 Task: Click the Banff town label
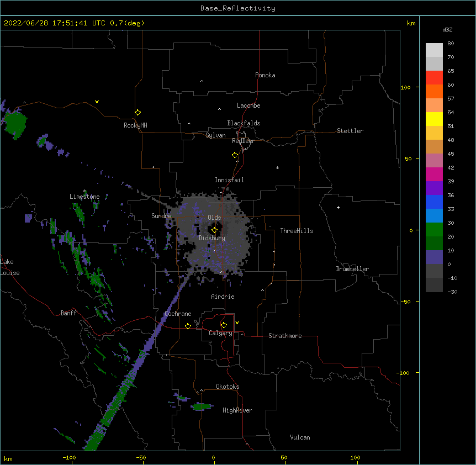68,313
